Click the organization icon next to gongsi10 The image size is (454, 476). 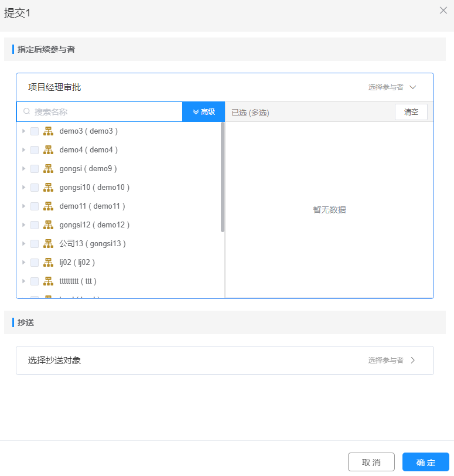48,188
